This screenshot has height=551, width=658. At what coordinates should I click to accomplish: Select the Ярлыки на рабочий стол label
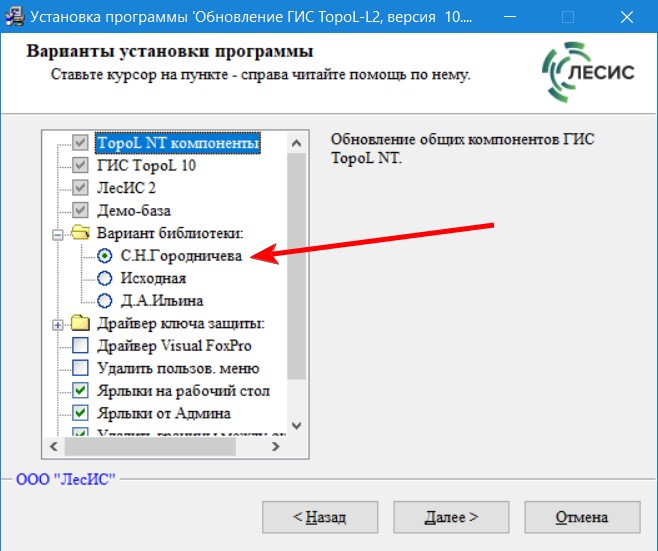(183, 391)
